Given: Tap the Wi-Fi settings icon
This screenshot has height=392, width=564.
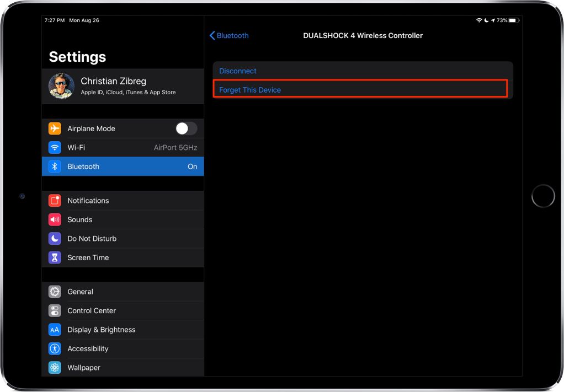Looking at the screenshot, I should (55, 147).
